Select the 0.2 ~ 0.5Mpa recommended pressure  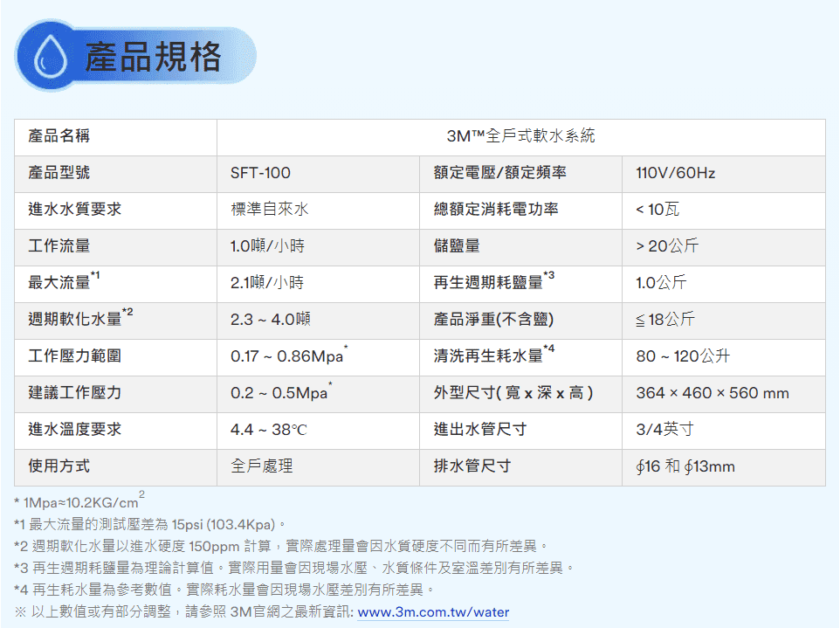point(279,393)
